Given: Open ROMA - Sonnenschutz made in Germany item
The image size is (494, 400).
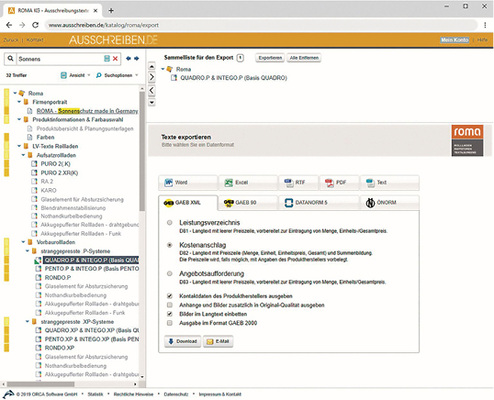Looking at the screenshot, I should tap(87, 111).
